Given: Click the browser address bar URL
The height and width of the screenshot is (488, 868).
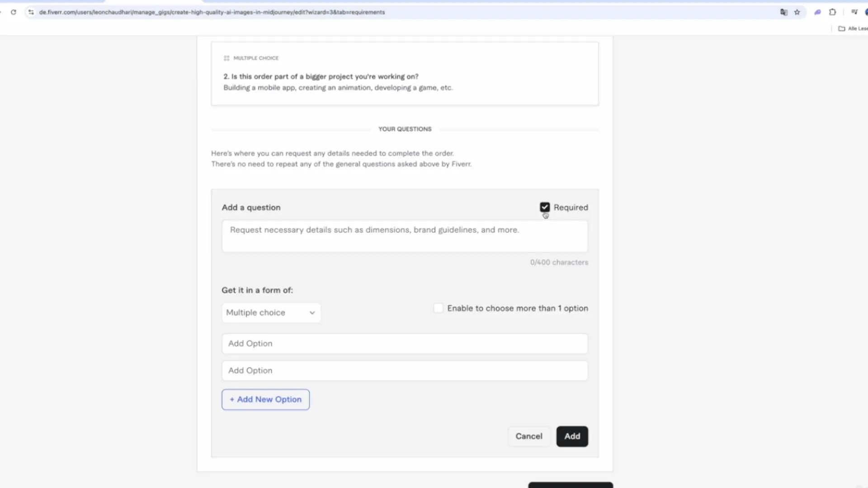Looking at the screenshot, I should pyautogui.click(x=212, y=12).
